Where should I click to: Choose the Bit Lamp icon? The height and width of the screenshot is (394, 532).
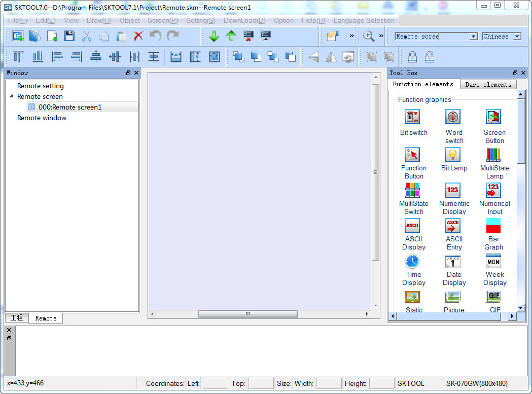point(453,155)
